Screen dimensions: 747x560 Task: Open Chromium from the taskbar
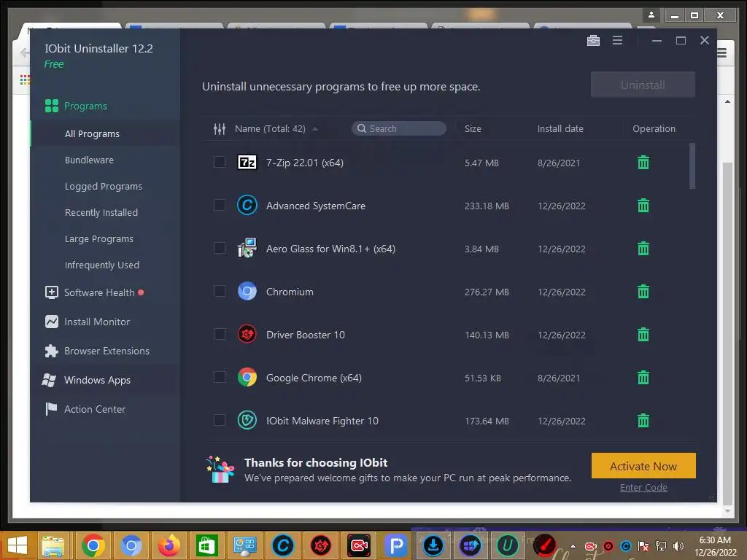(131, 545)
